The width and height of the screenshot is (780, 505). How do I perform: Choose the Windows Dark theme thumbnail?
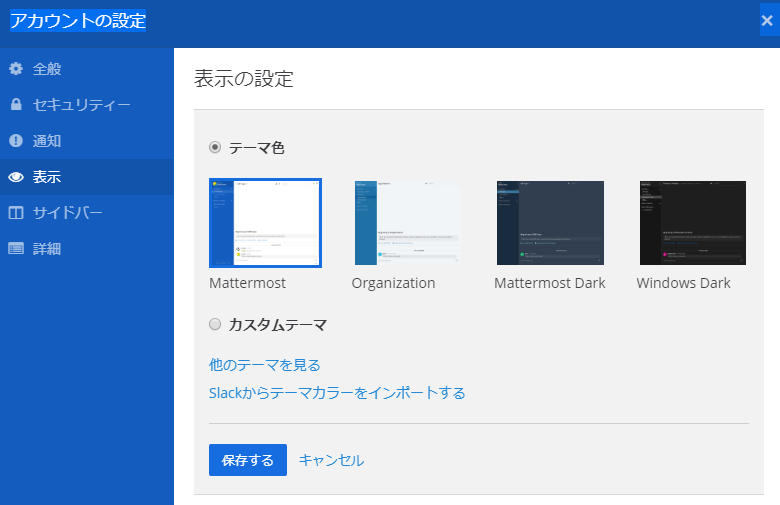[x=692, y=222]
